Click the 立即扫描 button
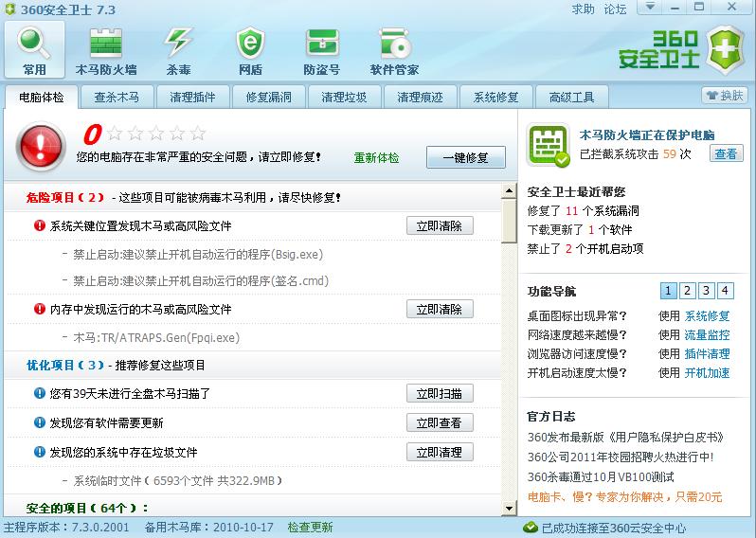The height and width of the screenshot is (538, 756). point(440,393)
